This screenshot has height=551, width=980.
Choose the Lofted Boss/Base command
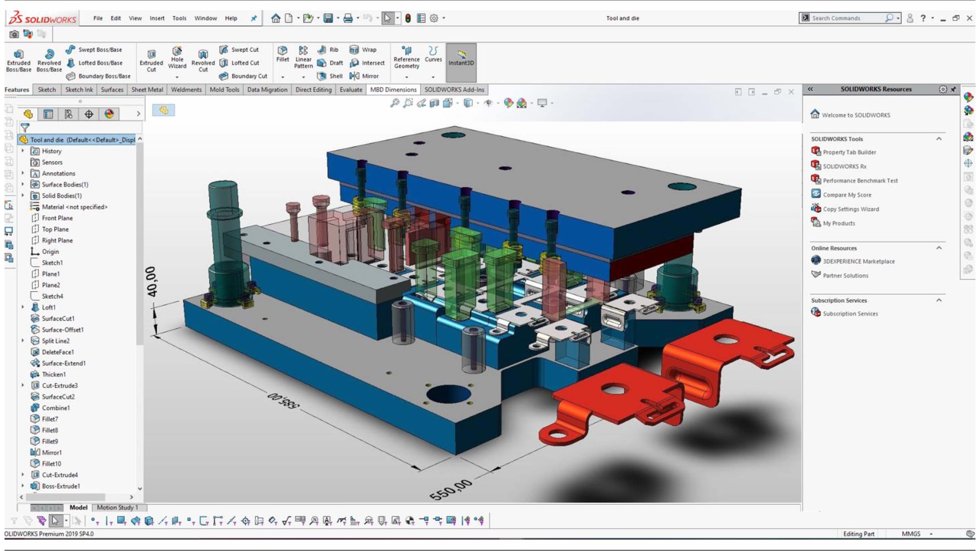[x=95, y=63]
